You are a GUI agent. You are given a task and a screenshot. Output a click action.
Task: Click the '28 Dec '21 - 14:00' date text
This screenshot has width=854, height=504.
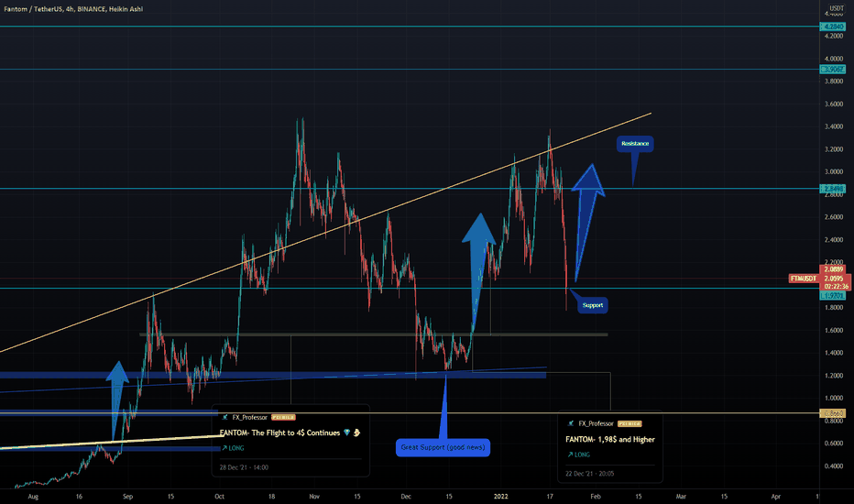pos(244,467)
